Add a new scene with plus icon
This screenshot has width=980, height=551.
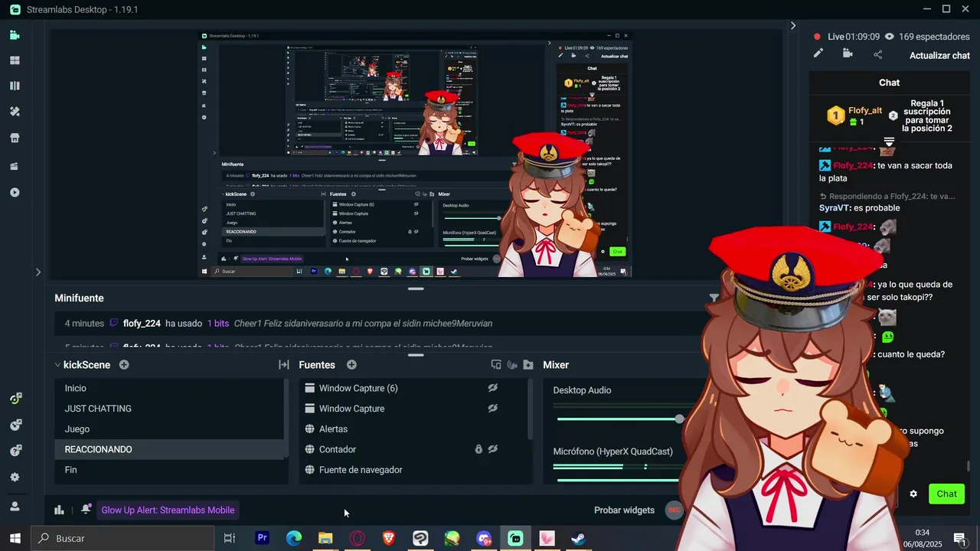click(124, 365)
